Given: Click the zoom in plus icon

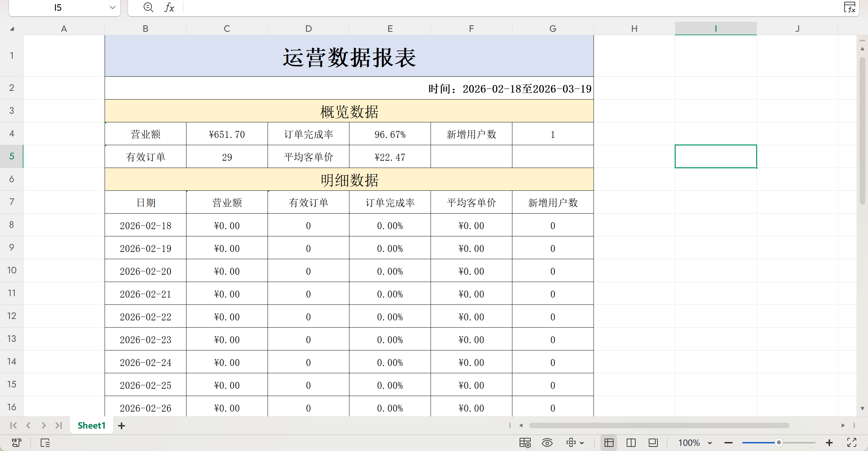Looking at the screenshot, I should tap(829, 443).
